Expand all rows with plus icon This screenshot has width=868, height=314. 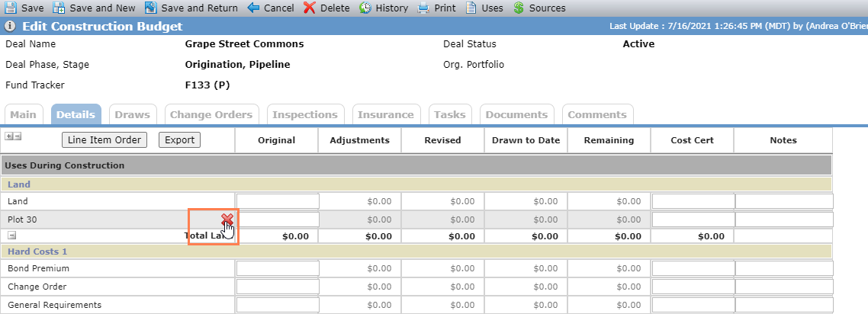pos(9,136)
